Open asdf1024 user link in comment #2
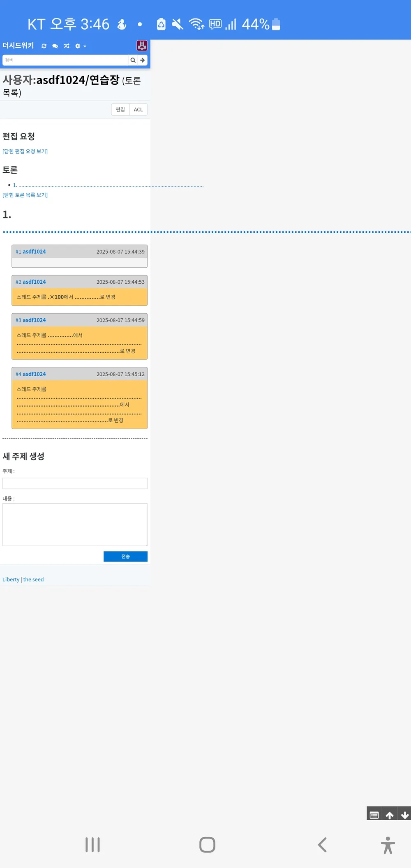 point(34,282)
